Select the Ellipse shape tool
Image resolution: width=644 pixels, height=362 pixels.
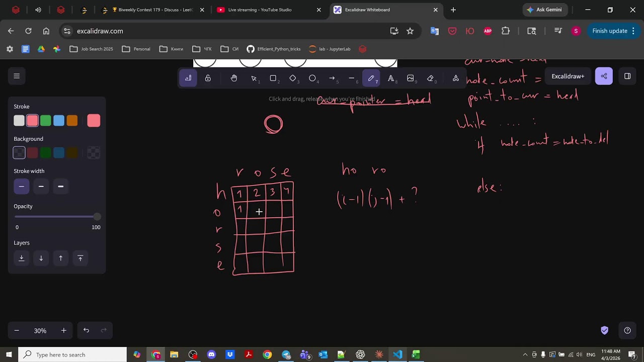(312, 78)
